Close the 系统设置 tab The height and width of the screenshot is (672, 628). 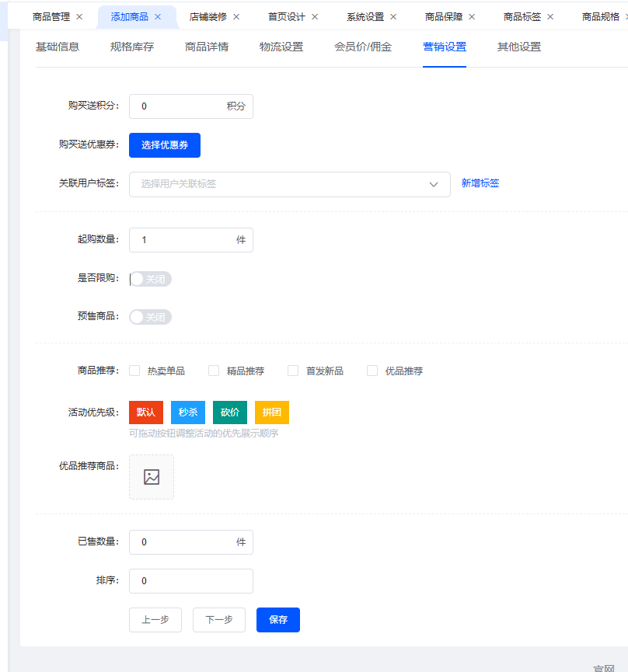393,16
